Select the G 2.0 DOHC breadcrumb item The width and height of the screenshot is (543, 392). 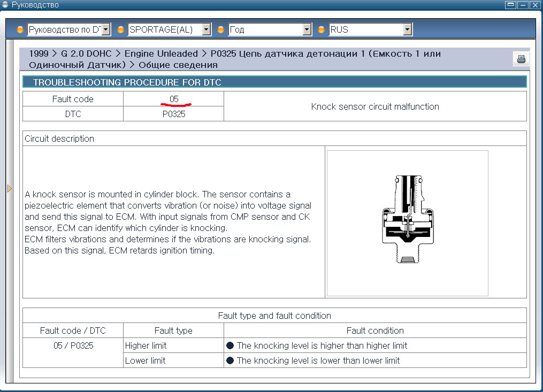87,54
